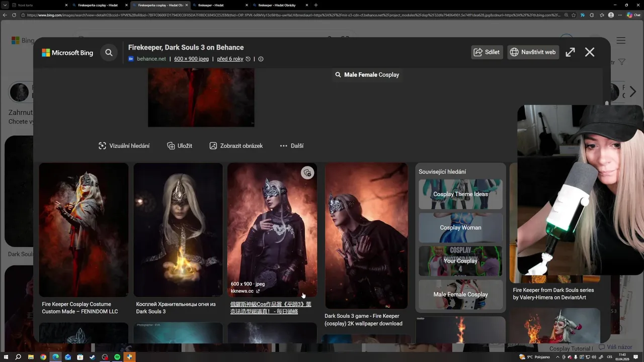Click the Male Female Cosplay related search tile
Viewport: 644px width, 362px height.
[460, 294]
